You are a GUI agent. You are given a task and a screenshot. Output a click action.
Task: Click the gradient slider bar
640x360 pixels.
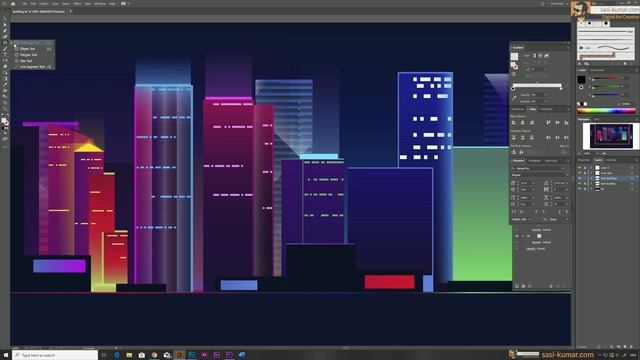[x=537, y=85]
